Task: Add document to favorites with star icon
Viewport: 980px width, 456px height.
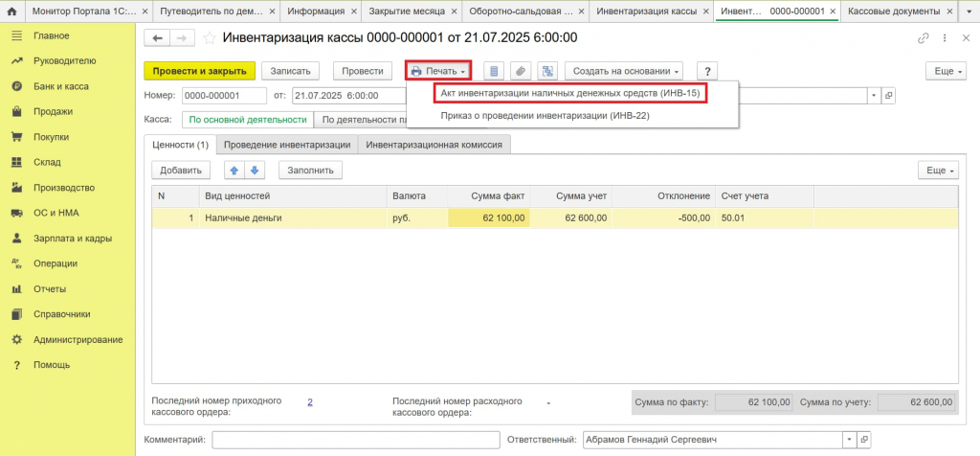Action: [210, 38]
